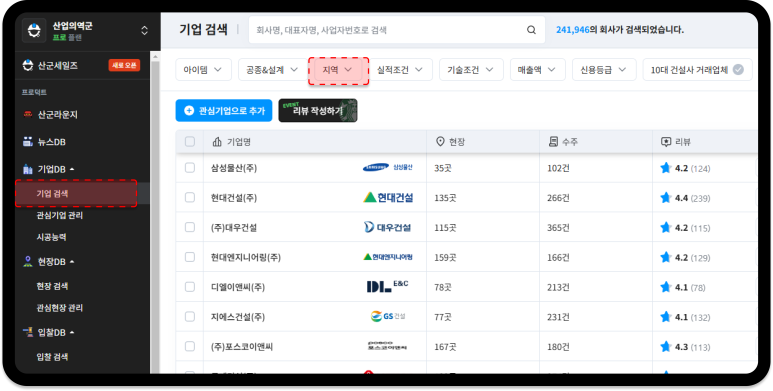
Task: Toggle the 10대 건설사 거래업체 filter
Action: 697,70
